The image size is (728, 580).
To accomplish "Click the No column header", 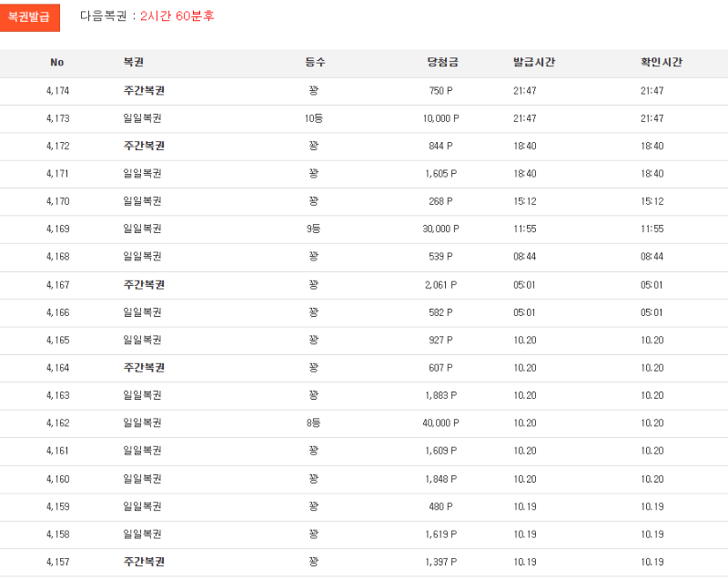I will tap(57, 63).
